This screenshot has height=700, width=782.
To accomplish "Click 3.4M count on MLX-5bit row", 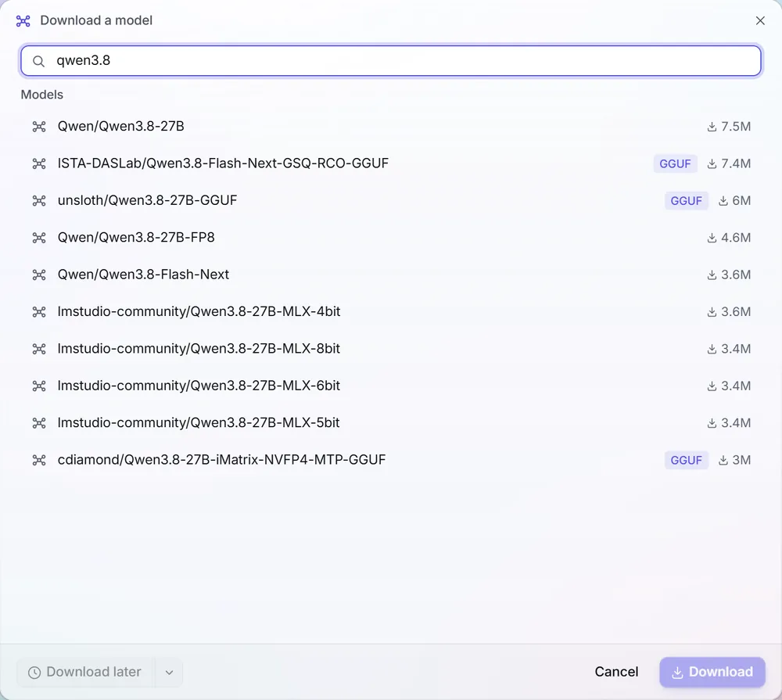I will pyautogui.click(x=729, y=423).
